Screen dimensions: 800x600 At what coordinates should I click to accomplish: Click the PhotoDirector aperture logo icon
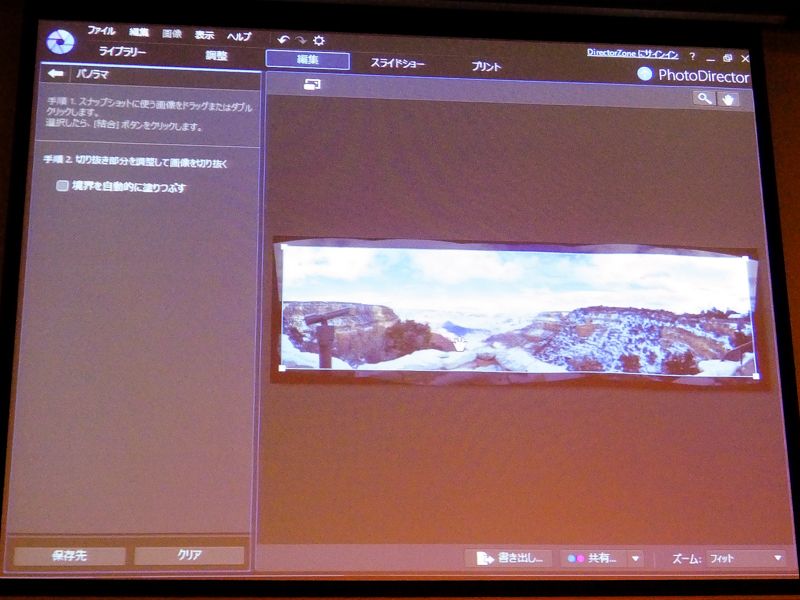pyautogui.click(x=60, y=41)
